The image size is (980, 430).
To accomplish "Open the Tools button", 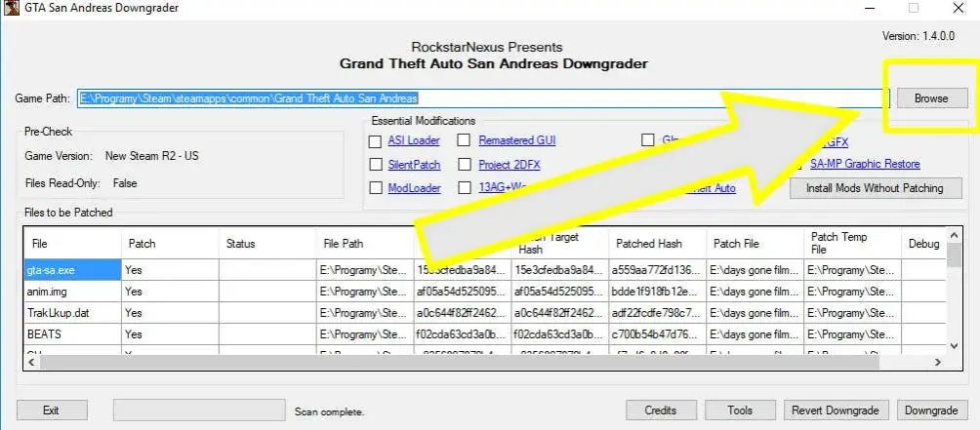I will click(739, 410).
